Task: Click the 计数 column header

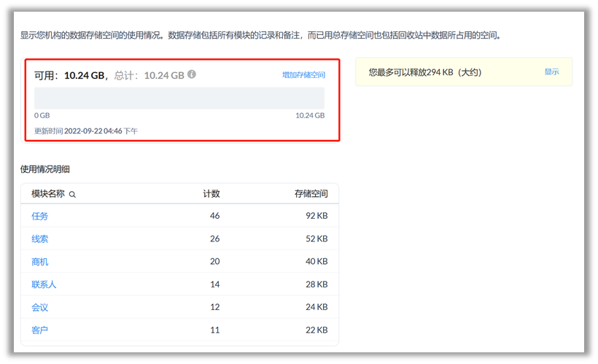Action: pyautogui.click(x=211, y=194)
